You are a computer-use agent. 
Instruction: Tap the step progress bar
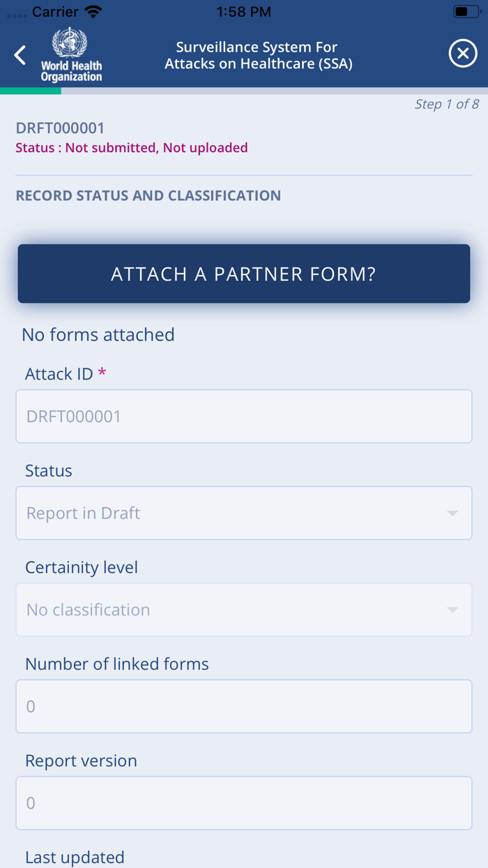click(x=244, y=91)
